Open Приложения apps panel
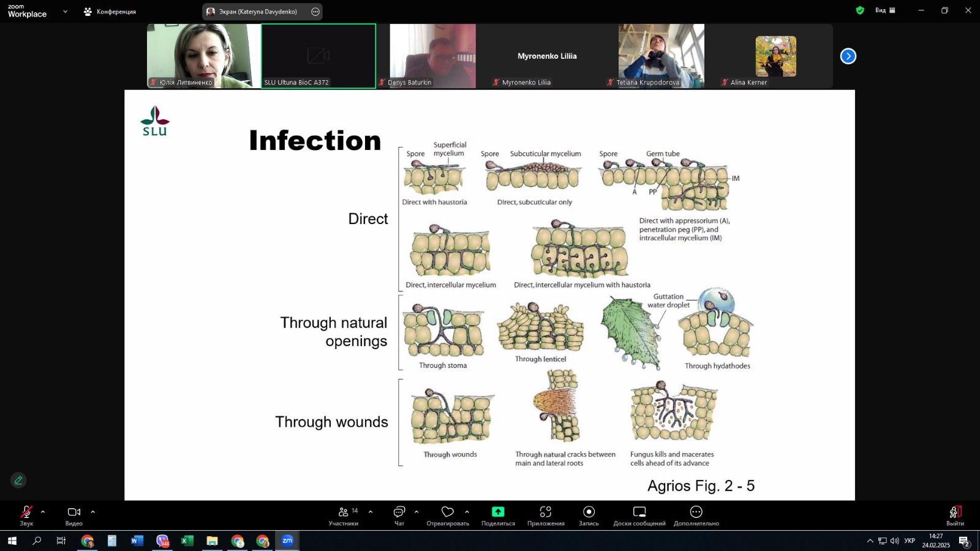 [x=546, y=515]
